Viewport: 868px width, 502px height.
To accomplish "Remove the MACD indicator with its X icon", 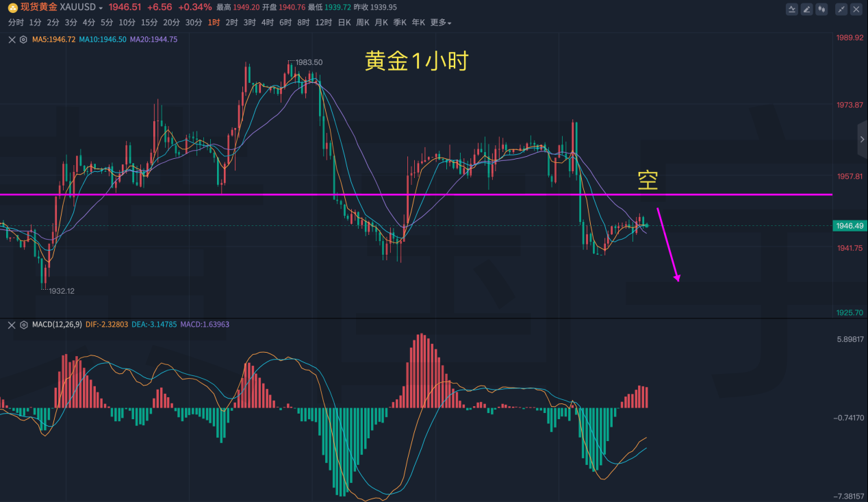I will click(x=12, y=325).
